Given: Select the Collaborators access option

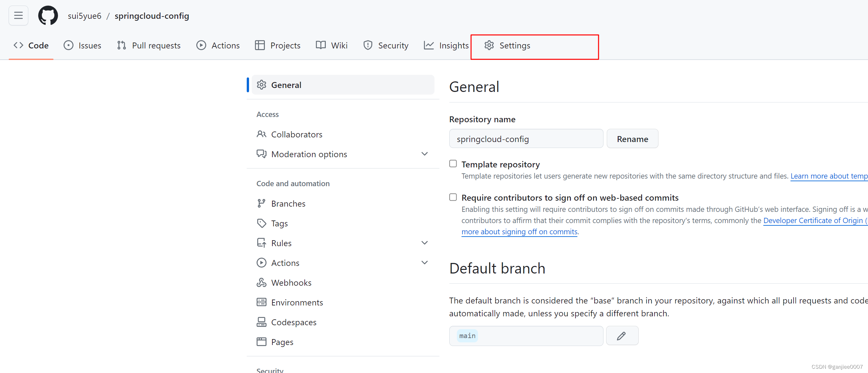Looking at the screenshot, I should click(x=296, y=134).
